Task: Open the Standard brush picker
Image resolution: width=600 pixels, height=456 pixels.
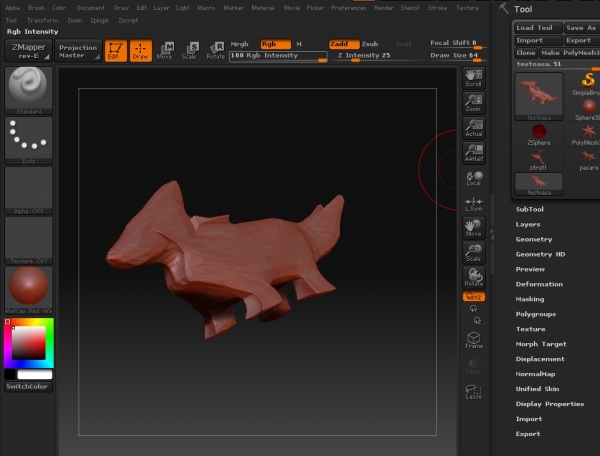Action: 29,90
